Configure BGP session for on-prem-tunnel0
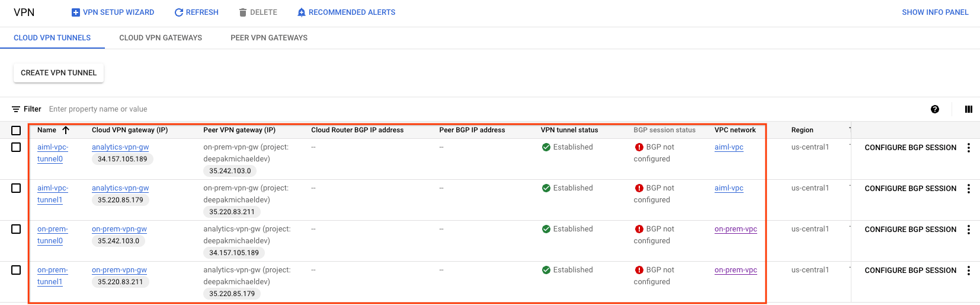Image resolution: width=980 pixels, height=305 pixels. (x=910, y=230)
